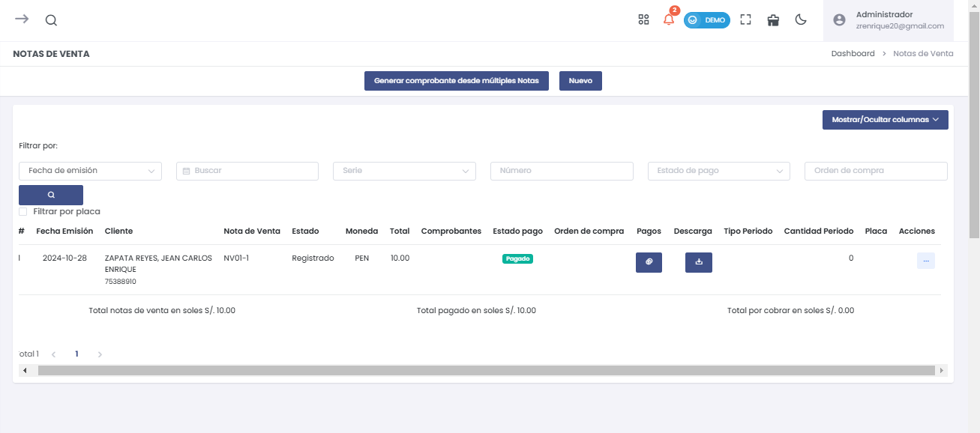Open the apps grid icon in header
This screenshot has width=980, height=433.
pyautogui.click(x=643, y=19)
